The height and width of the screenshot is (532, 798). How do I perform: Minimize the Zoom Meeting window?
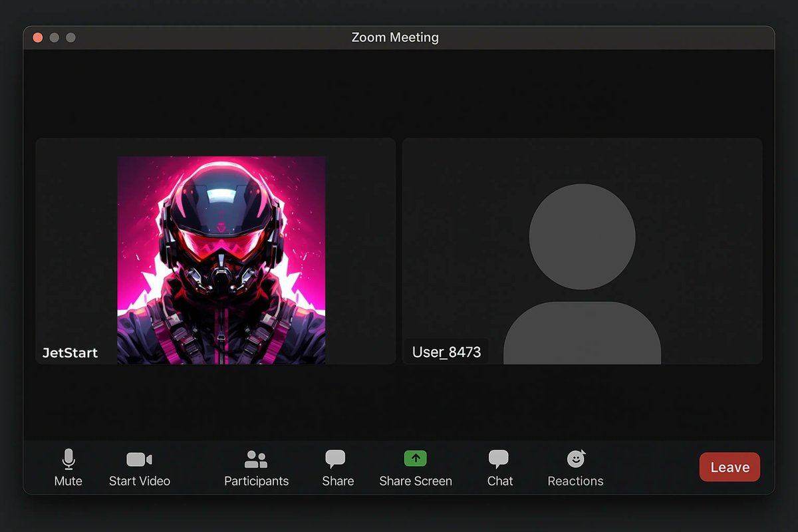[x=55, y=38]
